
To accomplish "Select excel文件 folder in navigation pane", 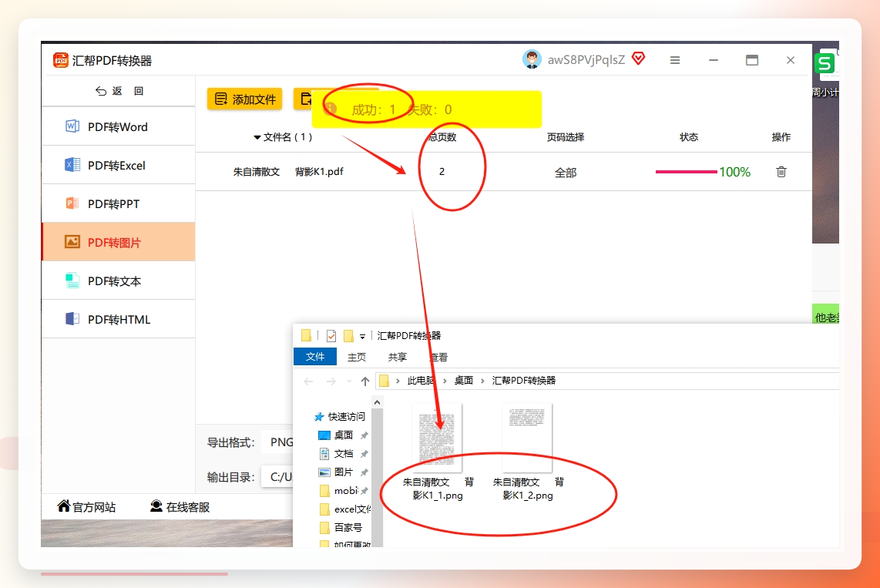I will (344, 509).
